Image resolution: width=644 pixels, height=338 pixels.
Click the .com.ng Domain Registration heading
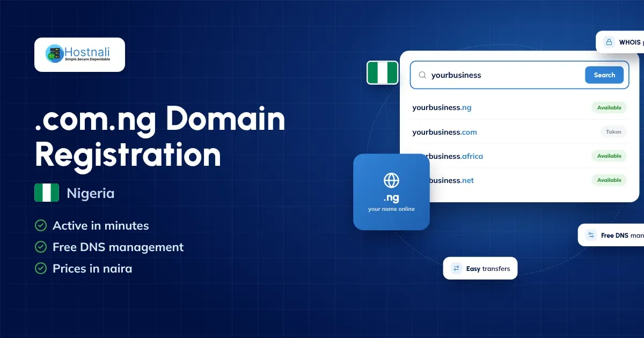[x=160, y=136]
